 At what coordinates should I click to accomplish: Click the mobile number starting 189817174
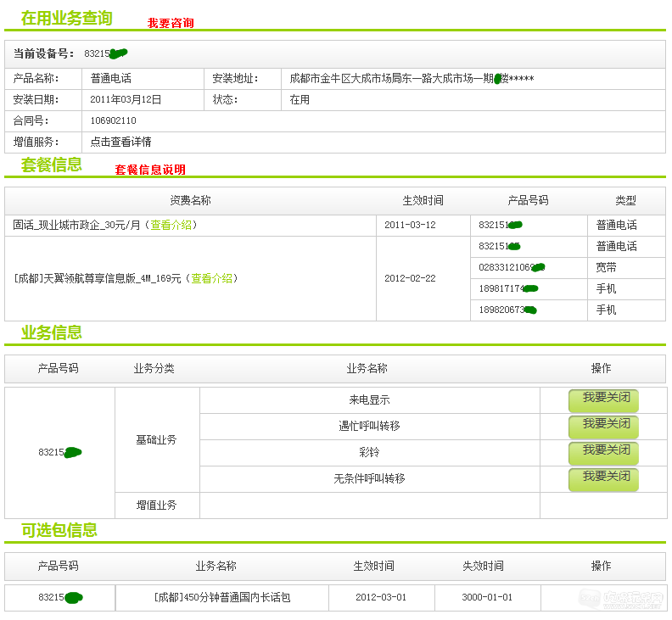click(508, 288)
